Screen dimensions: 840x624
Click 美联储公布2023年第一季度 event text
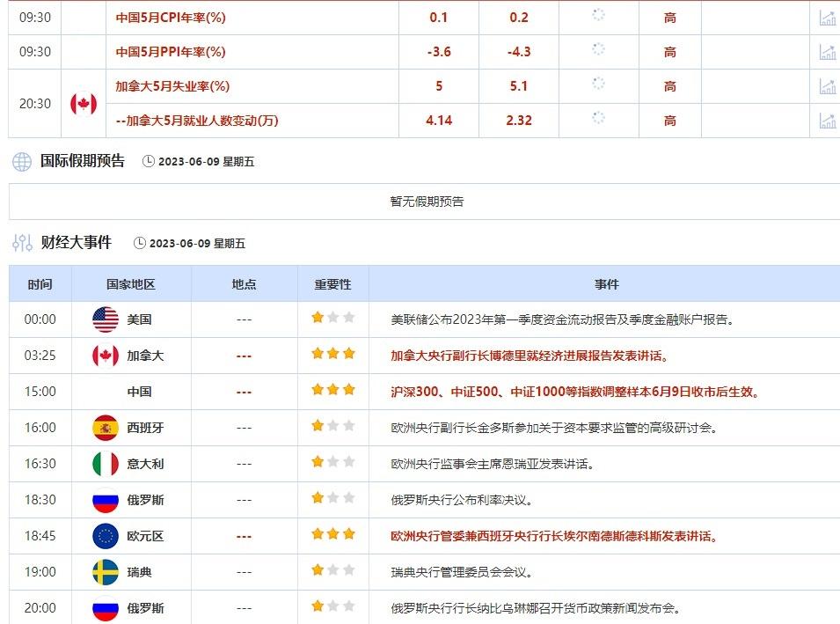tap(562, 319)
